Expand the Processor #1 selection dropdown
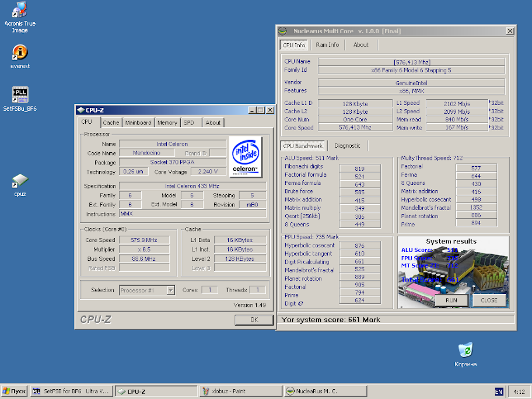The width and height of the screenshot is (532, 399). [170, 290]
